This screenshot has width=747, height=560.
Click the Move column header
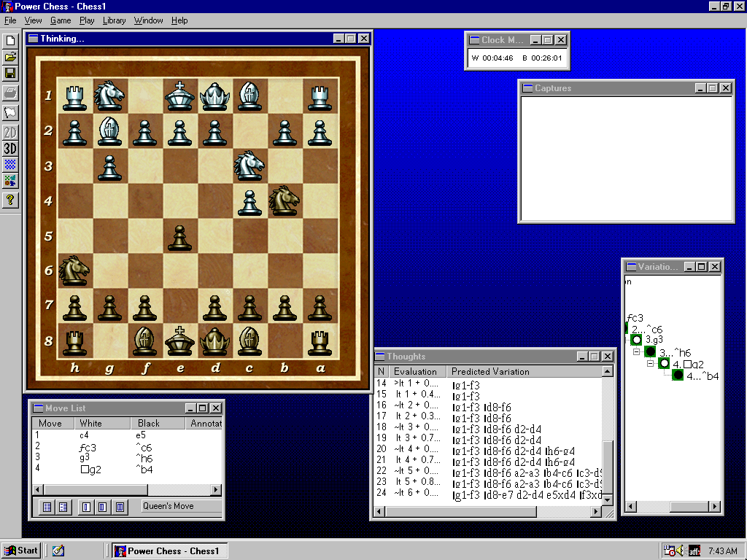[53, 423]
